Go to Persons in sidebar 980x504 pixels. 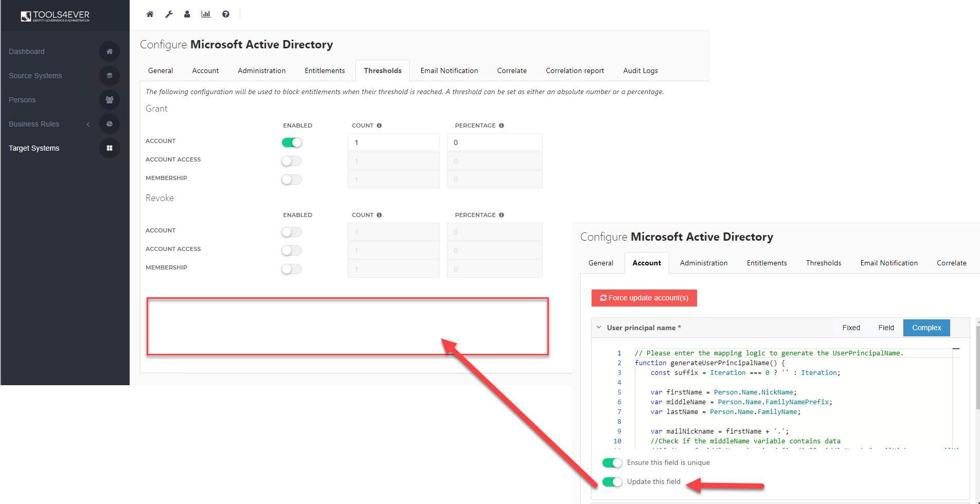(22, 100)
